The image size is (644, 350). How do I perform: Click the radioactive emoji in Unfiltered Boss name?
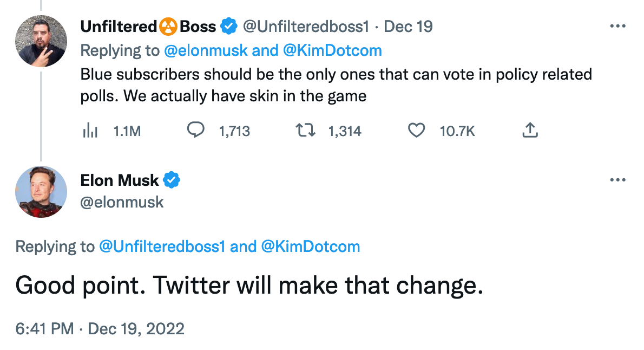(168, 26)
